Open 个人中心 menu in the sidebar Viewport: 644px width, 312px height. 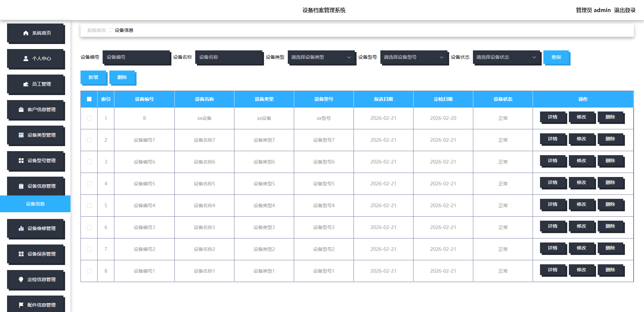point(36,58)
